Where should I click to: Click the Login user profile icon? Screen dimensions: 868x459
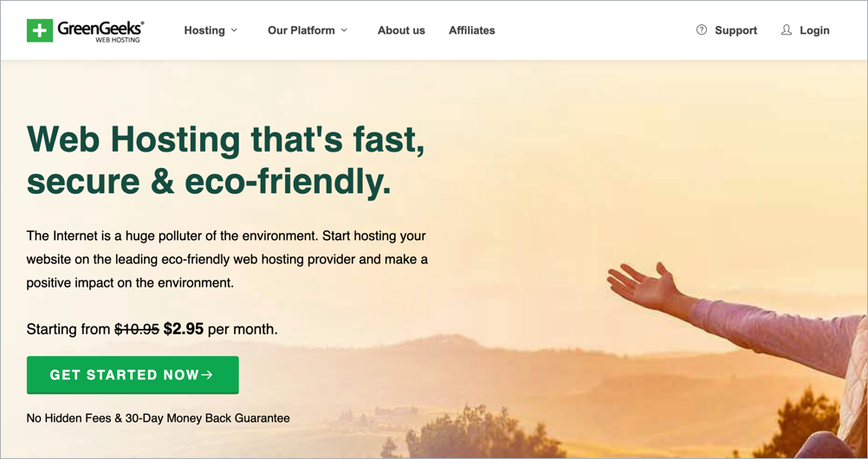click(786, 30)
